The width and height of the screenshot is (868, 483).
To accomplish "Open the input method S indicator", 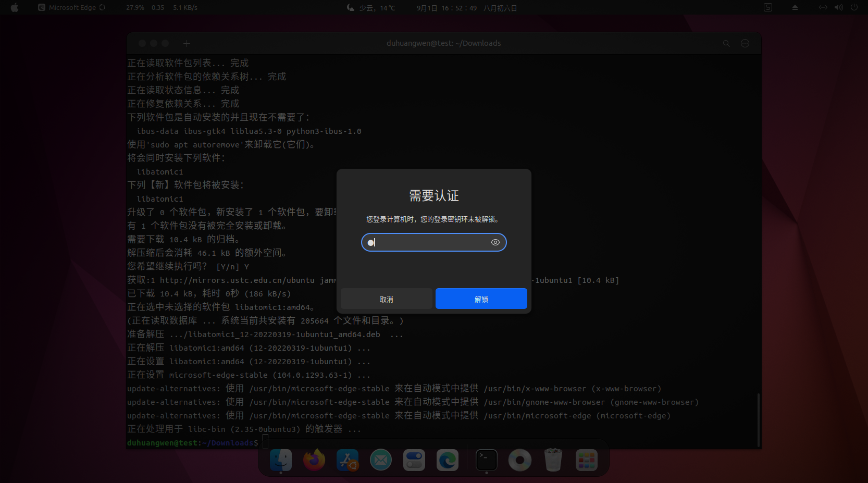I will [x=768, y=7].
